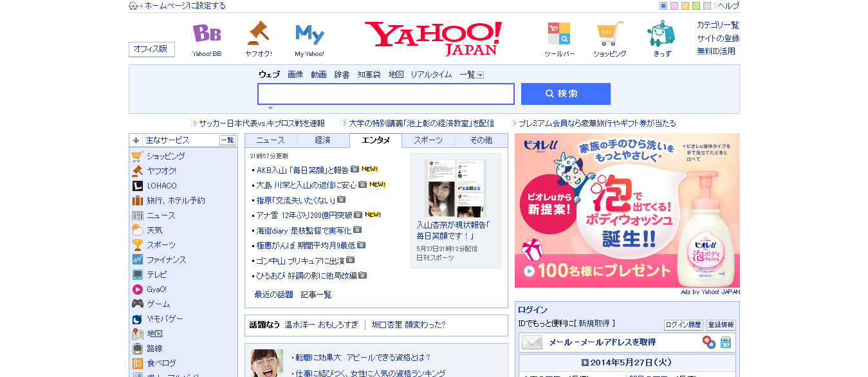Select the エンタメ tab
868x377 pixels.
coord(376,140)
